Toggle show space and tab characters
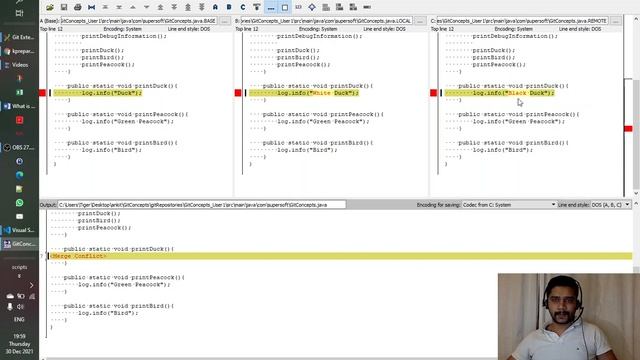The image size is (640, 360). pyautogui.click(x=271, y=7)
